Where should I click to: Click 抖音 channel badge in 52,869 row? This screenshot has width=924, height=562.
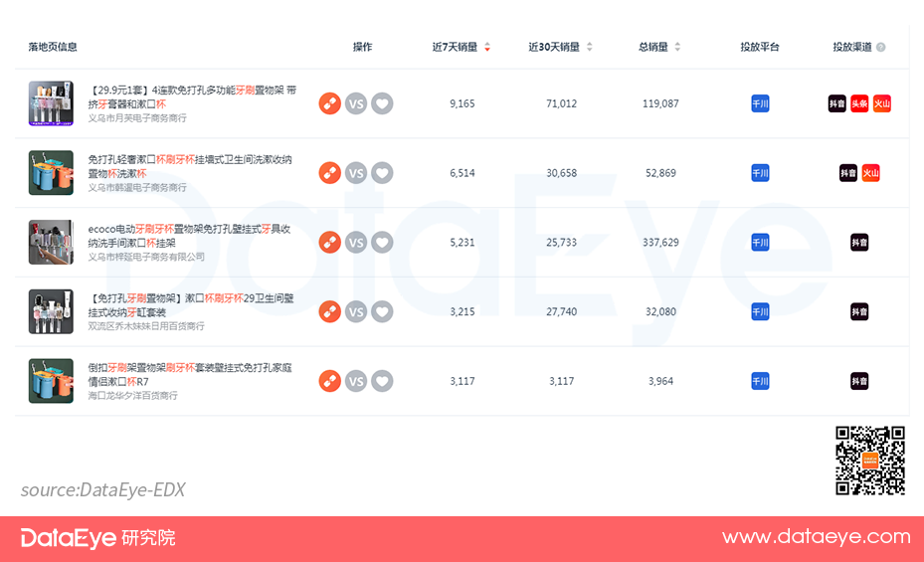[x=848, y=173]
